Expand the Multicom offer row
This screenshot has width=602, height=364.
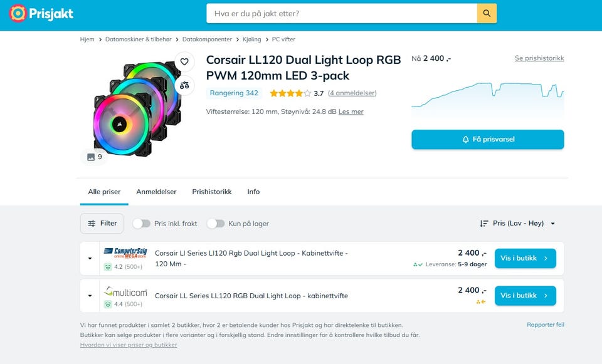(x=90, y=296)
